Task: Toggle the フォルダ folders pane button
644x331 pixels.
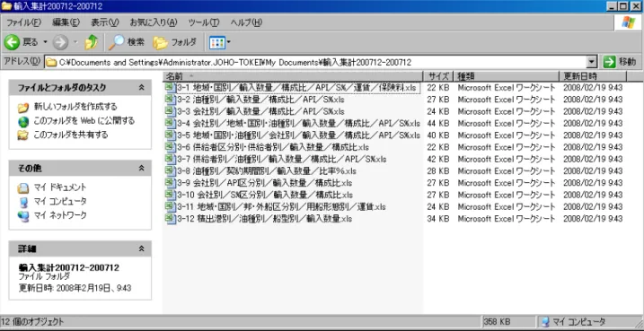Action: pyautogui.click(x=175, y=42)
